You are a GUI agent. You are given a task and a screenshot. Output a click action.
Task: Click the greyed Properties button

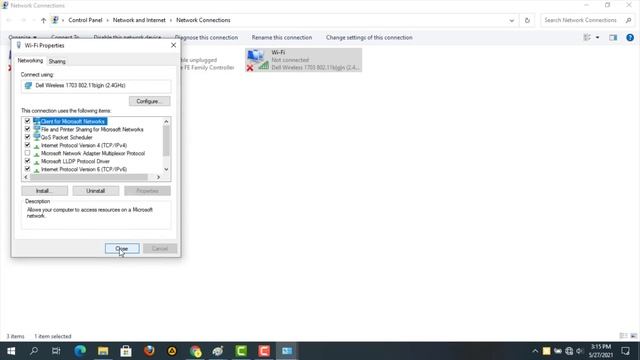[x=147, y=191]
